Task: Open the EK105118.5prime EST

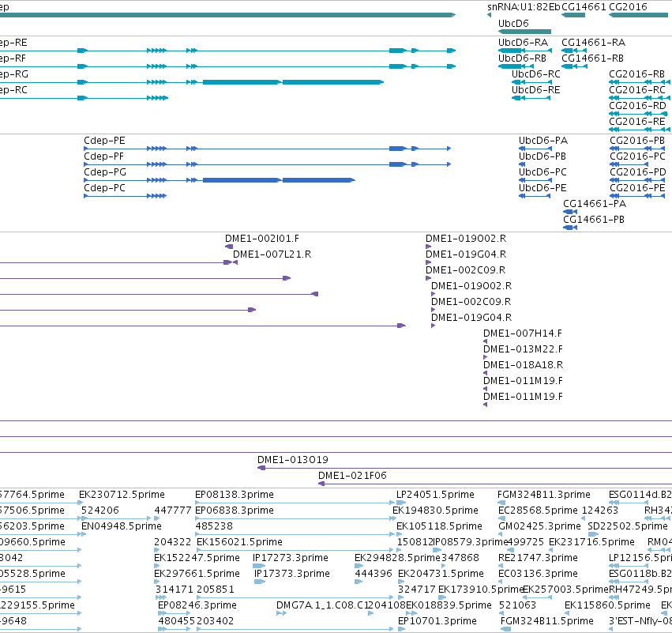Action: 439,526
